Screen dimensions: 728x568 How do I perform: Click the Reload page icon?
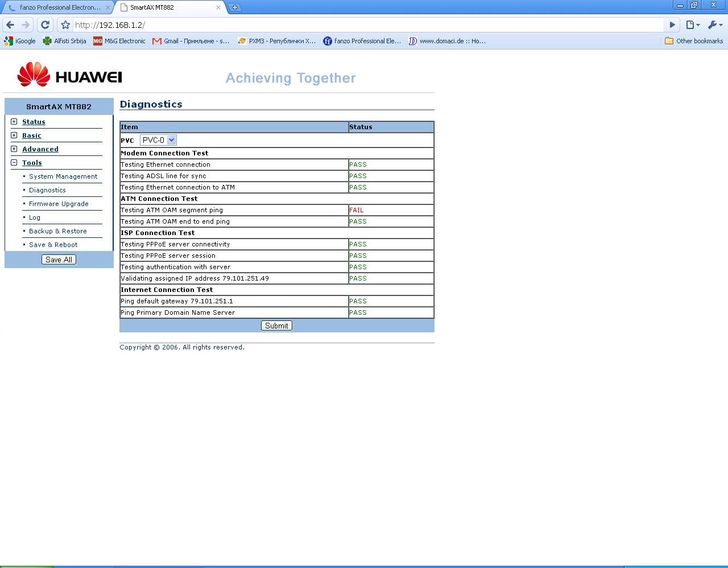click(x=45, y=25)
